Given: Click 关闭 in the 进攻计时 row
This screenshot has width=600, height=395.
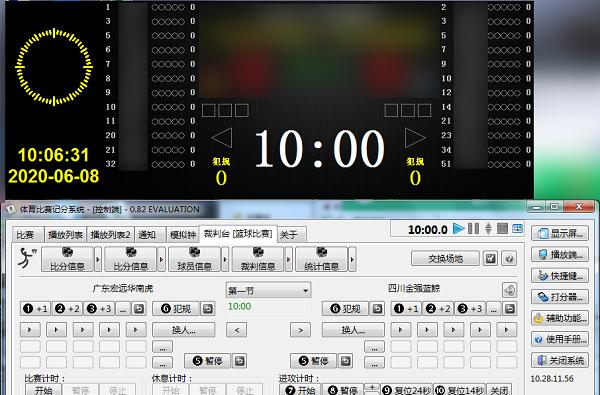Looking at the screenshot, I should [499, 390].
